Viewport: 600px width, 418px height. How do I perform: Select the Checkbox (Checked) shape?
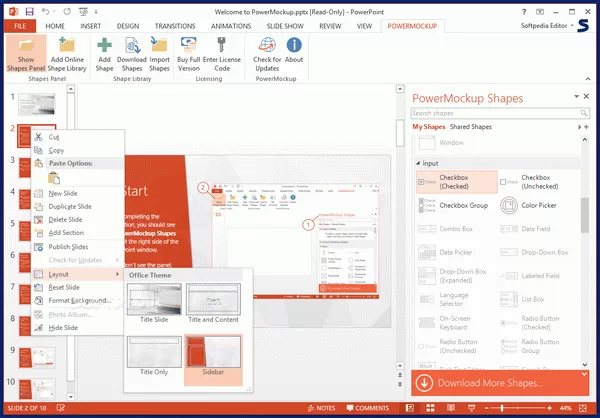(x=457, y=182)
